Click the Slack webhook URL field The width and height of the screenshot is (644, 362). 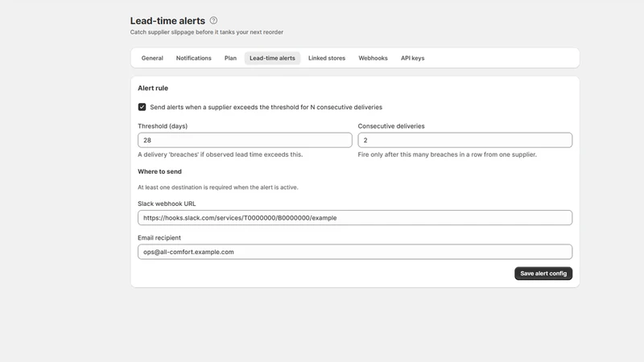[x=355, y=217]
